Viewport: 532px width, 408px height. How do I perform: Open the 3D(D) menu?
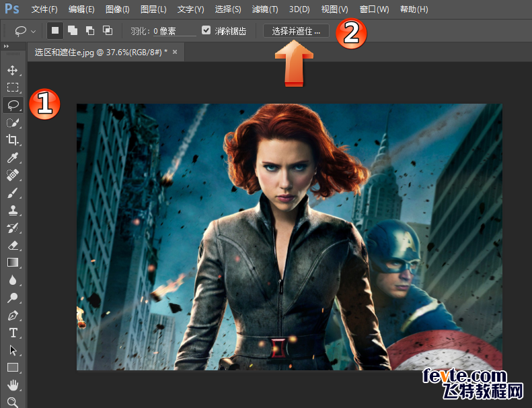(299, 9)
